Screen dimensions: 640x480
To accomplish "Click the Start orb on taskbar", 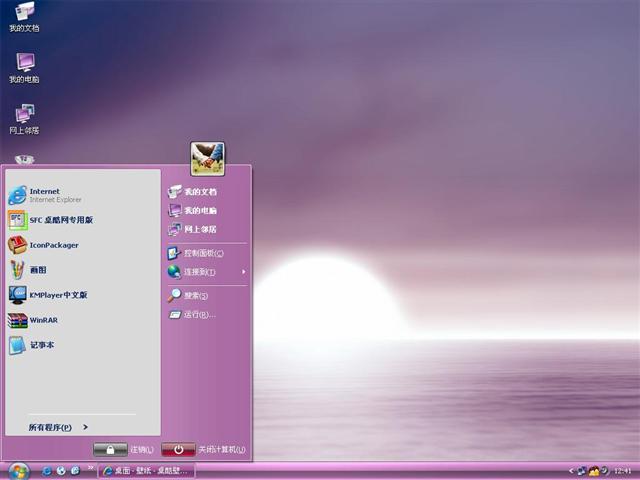I will (18, 470).
